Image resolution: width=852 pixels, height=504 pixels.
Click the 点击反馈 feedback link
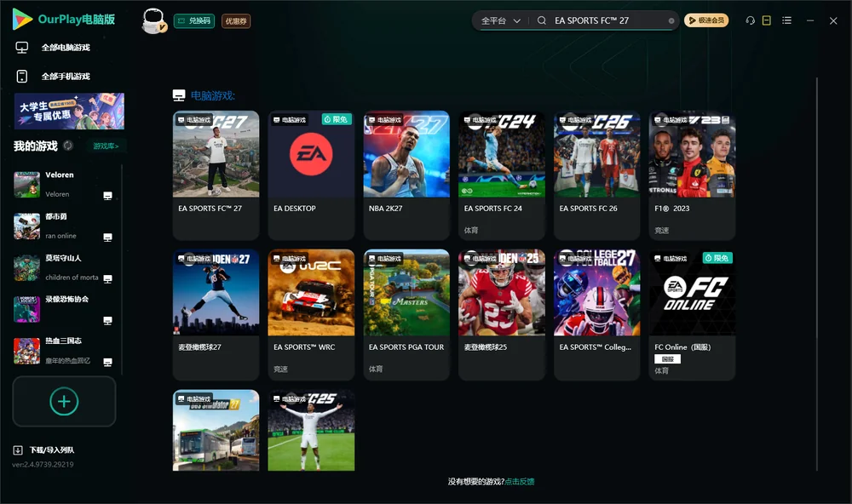[x=520, y=481]
